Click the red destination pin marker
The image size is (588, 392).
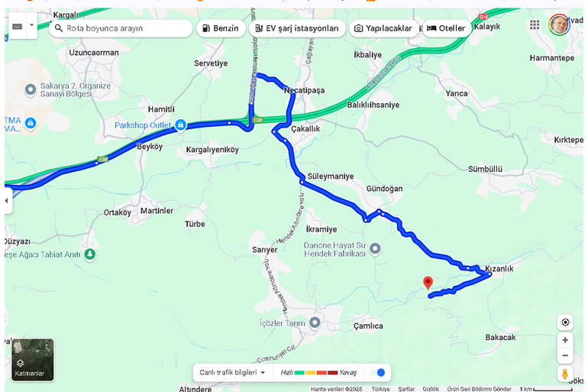point(428,283)
